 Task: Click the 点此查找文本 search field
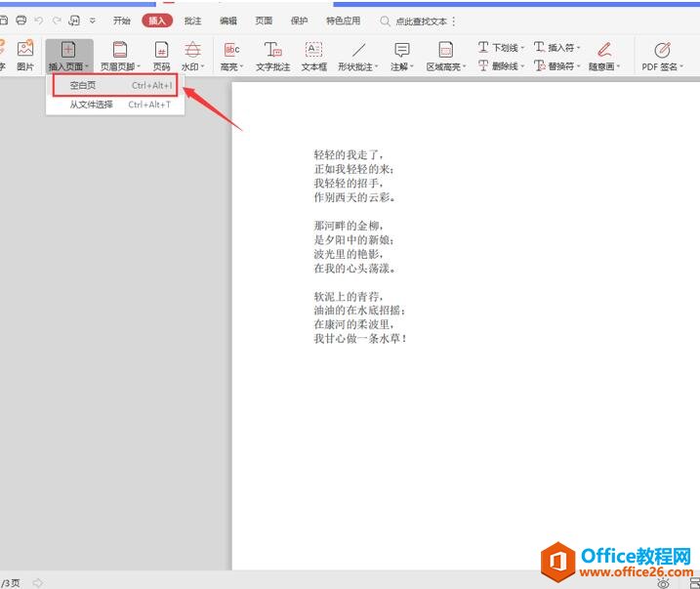tap(421, 21)
